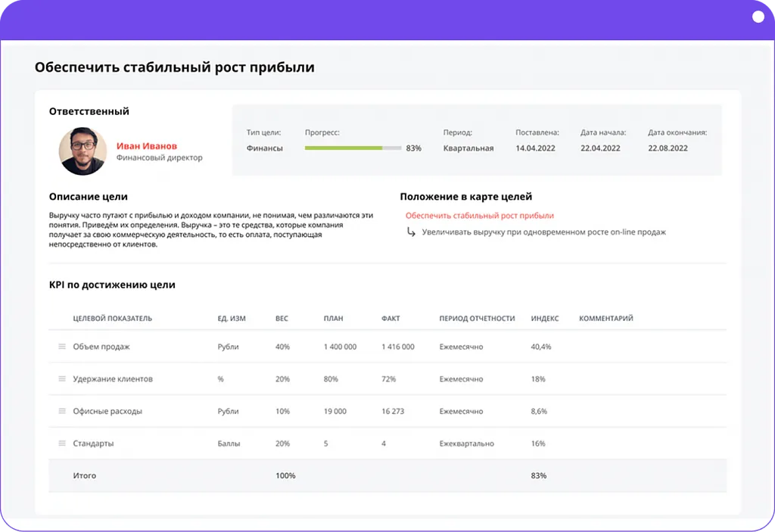775x532 pixels.
Task: Open the red Обеспечить стабильный рост прибыли link
Action: tap(479, 216)
